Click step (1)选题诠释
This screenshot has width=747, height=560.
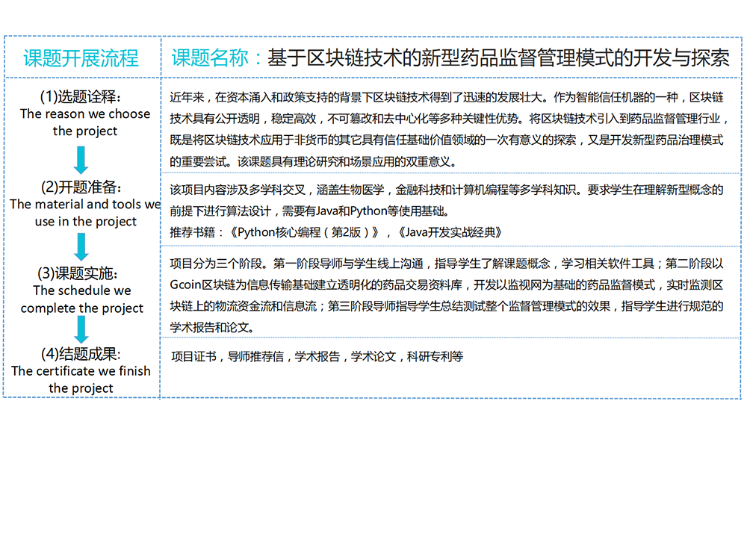point(80,96)
